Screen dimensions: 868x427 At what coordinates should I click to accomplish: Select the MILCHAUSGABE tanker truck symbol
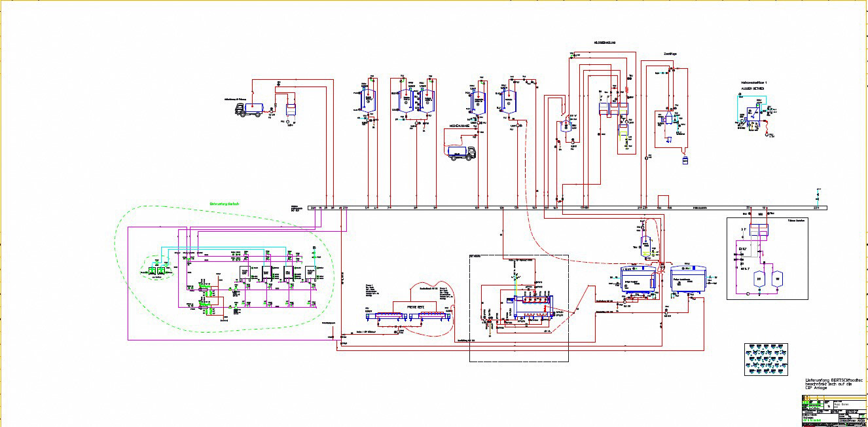[x=458, y=153]
